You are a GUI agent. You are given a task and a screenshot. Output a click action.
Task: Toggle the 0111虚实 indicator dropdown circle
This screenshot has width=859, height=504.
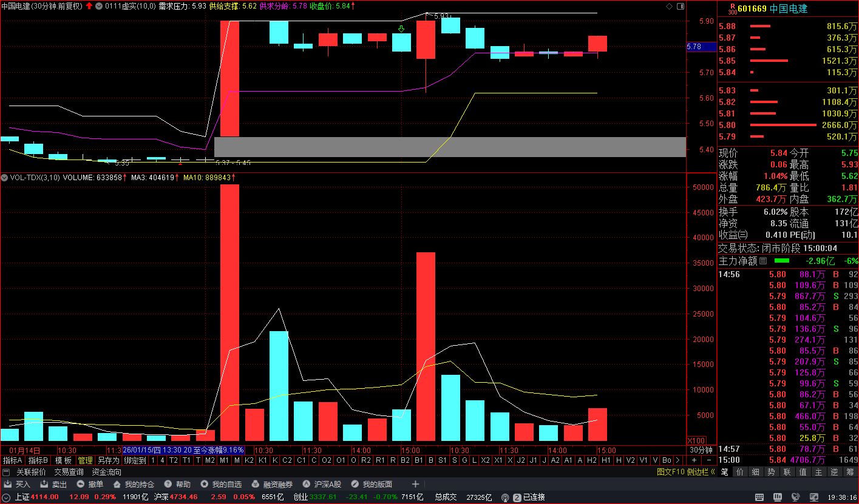tap(100, 6)
